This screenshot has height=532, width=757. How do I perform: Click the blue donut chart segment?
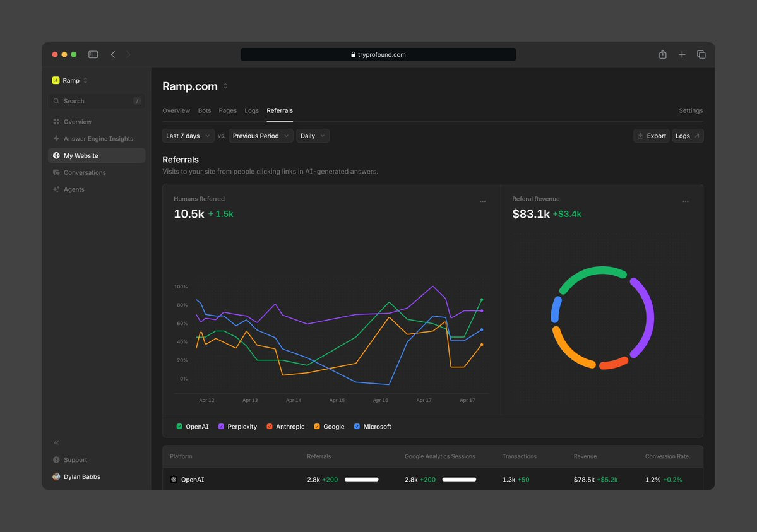(556, 309)
